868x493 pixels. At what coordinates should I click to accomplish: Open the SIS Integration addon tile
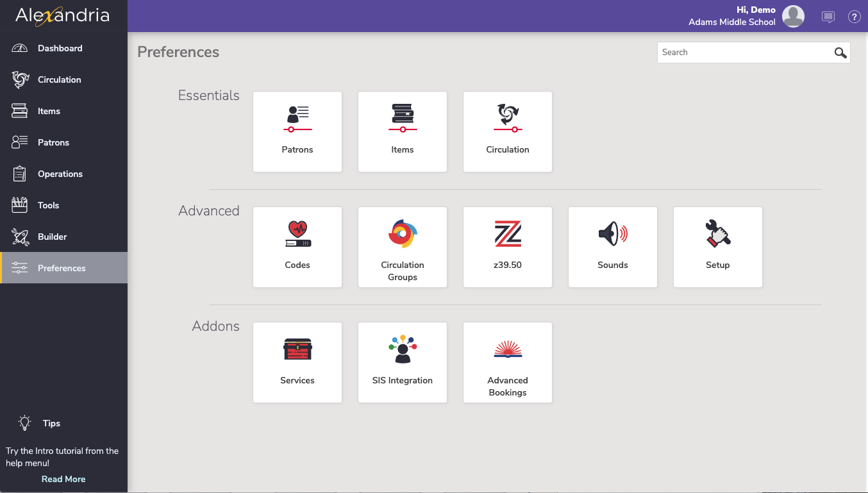click(403, 362)
